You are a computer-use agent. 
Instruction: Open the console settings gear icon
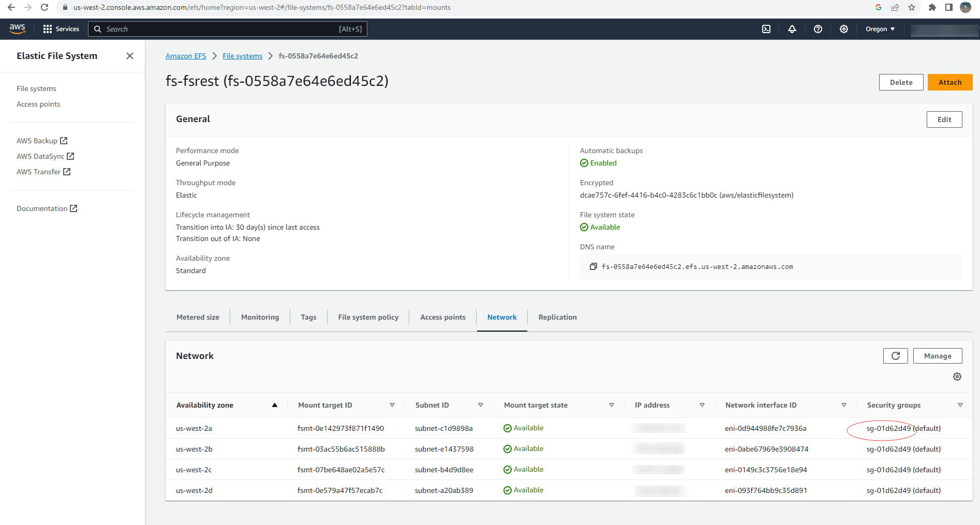tap(844, 29)
